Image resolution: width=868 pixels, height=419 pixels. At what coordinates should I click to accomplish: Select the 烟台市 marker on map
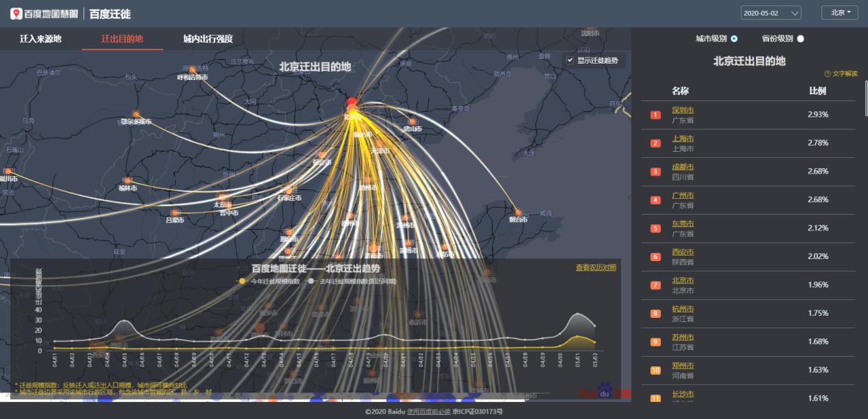[518, 213]
